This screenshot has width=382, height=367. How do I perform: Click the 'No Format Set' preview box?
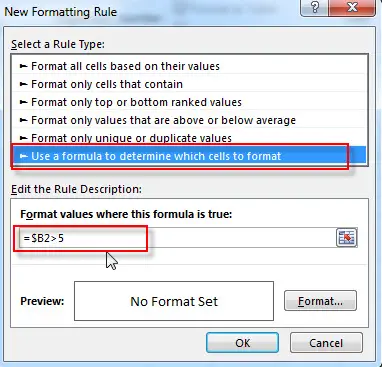[x=174, y=301]
